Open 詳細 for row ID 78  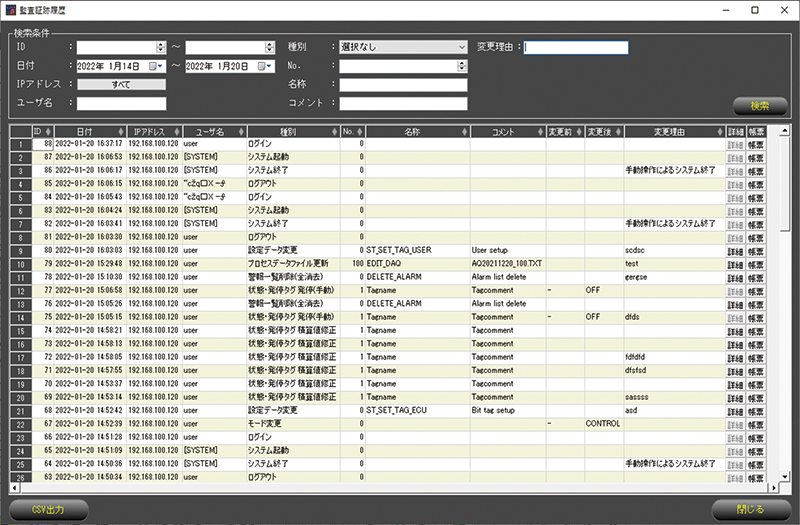(735, 278)
